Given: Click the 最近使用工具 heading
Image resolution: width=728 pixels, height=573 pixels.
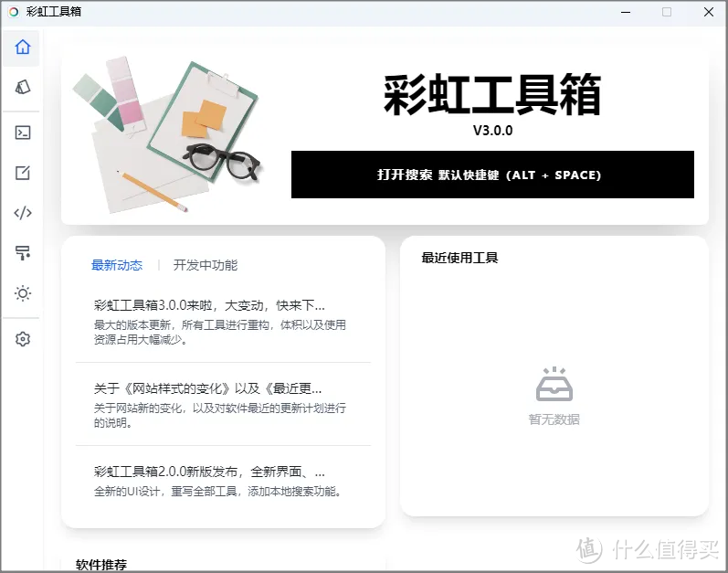Looking at the screenshot, I should pos(459,258).
